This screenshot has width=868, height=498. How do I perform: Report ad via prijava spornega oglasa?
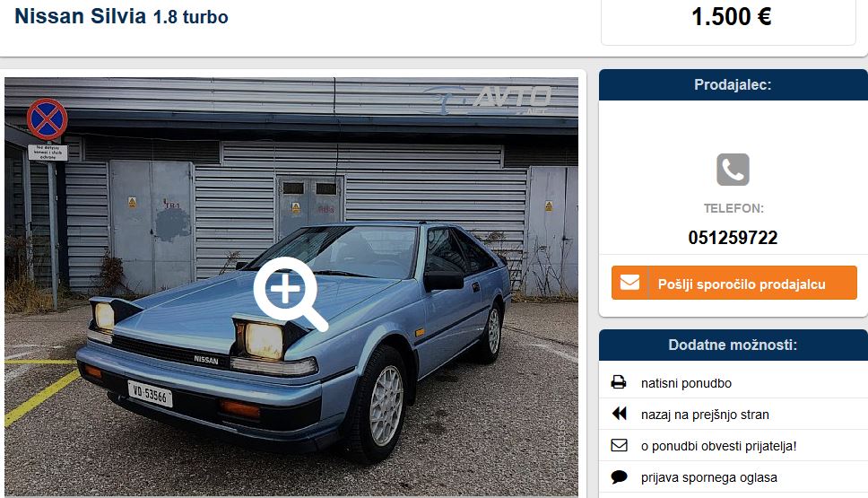[708, 477]
